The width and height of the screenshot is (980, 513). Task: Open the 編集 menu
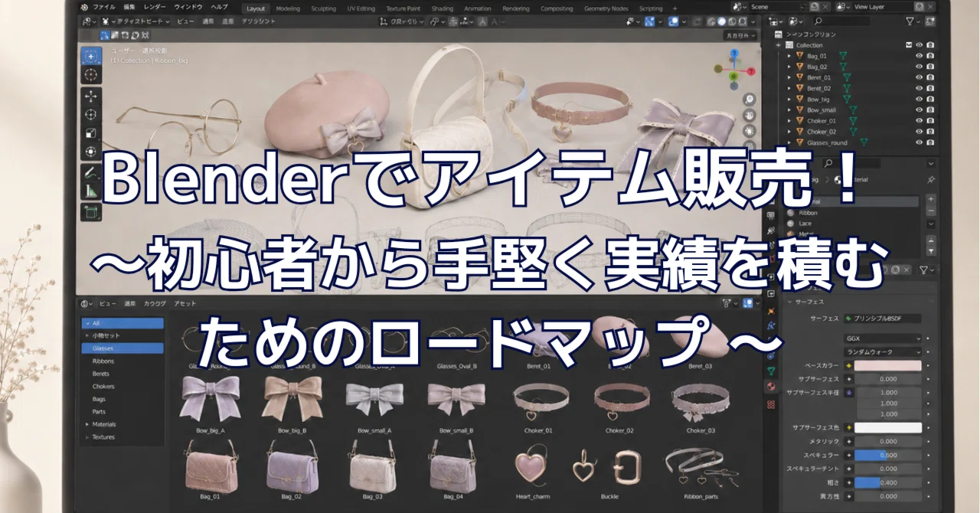coord(129,8)
